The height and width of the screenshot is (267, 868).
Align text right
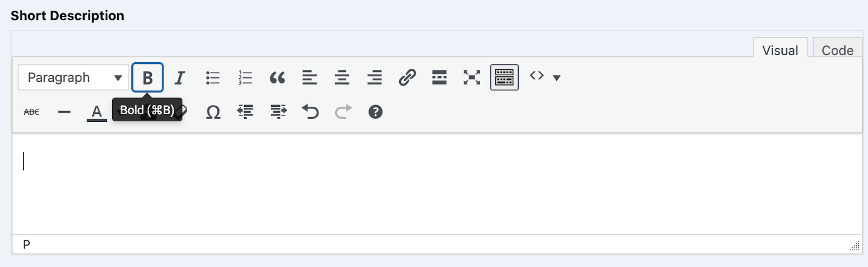tap(374, 77)
